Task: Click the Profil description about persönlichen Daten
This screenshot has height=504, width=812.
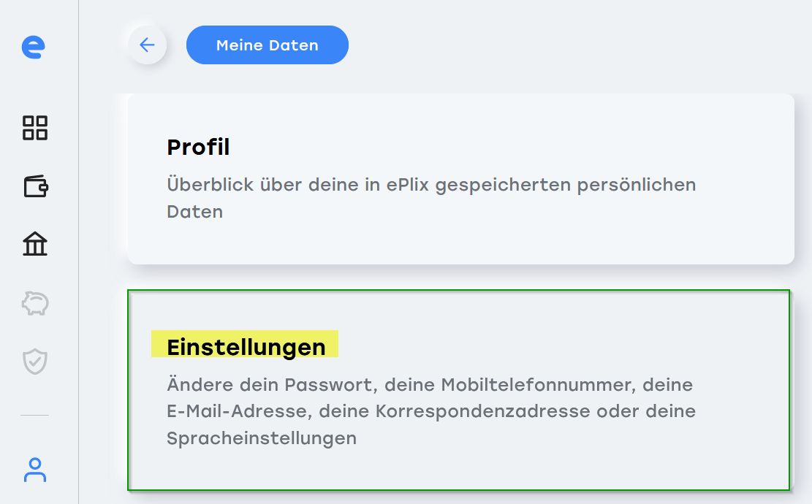Action: click(431, 198)
